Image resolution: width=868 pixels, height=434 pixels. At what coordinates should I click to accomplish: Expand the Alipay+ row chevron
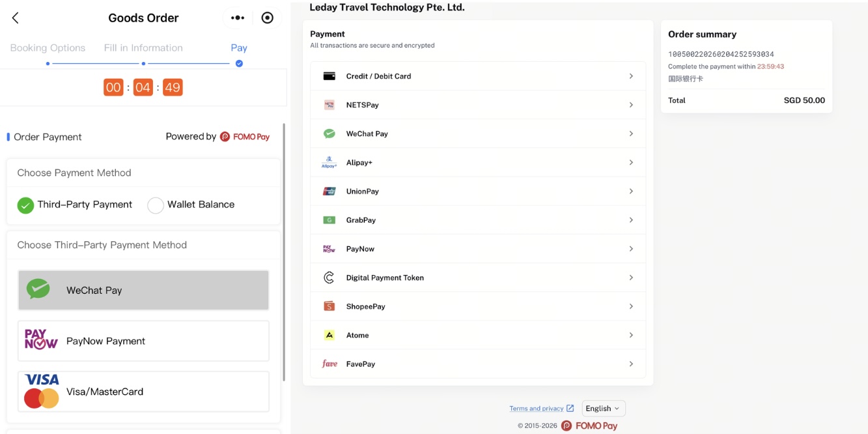(x=631, y=162)
